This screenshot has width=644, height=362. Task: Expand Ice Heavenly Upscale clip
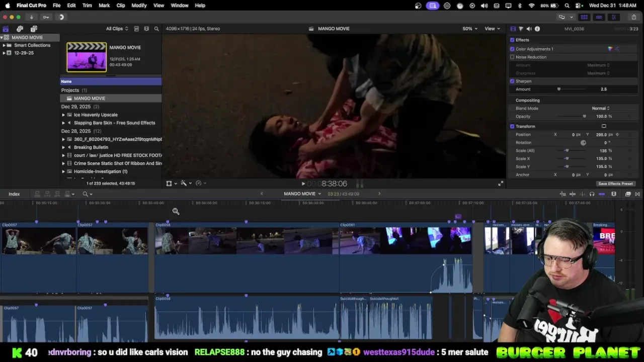(x=63, y=115)
